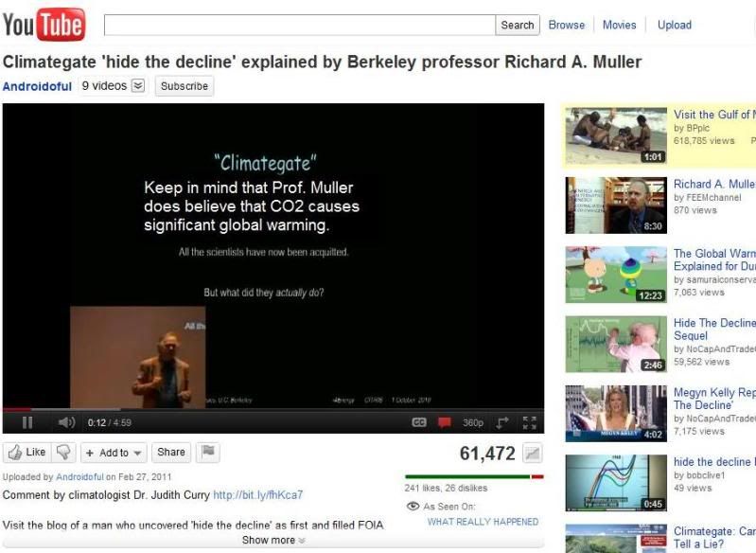Open the Movies menu item
The image size is (756, 553).
click(x=619, y=25)
